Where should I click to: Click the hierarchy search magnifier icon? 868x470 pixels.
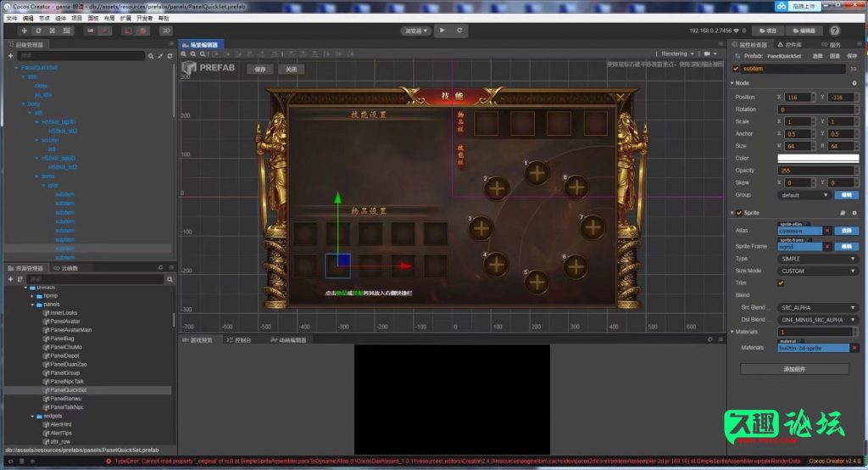click(151, 56)
